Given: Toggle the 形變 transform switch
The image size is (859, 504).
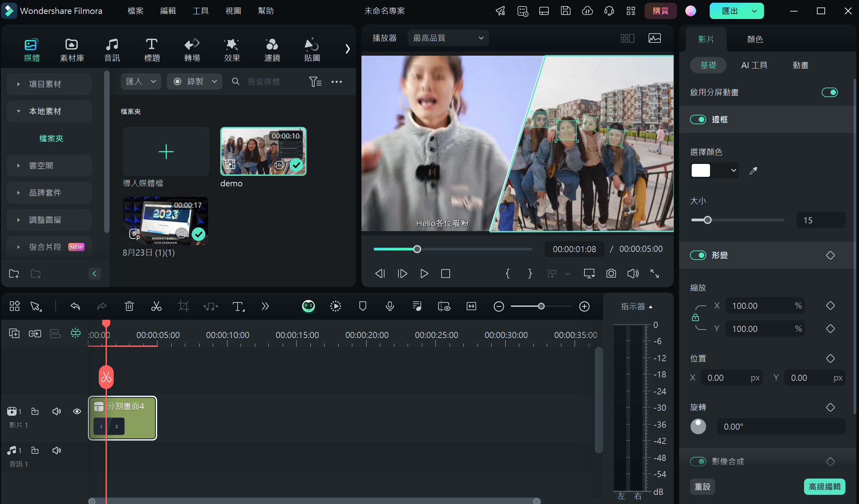Looking at the screenshot, I should pyautogui.click(x=698, y=255).
